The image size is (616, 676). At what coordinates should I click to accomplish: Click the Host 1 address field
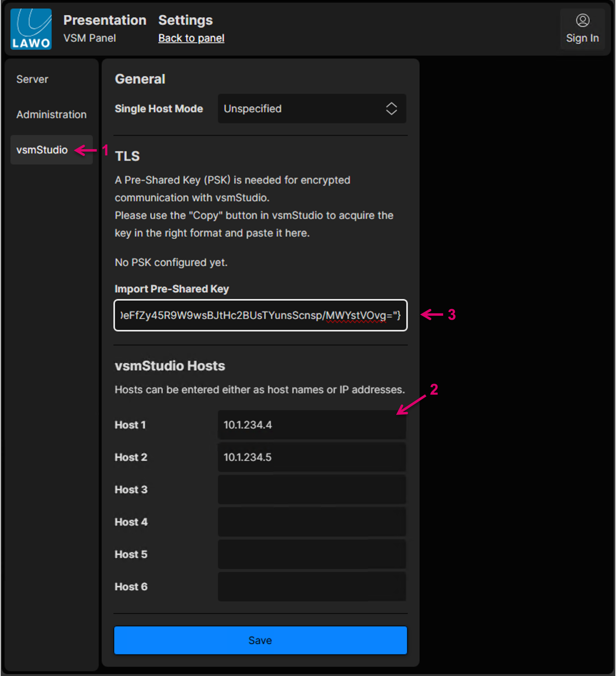(x=311, y=425)
